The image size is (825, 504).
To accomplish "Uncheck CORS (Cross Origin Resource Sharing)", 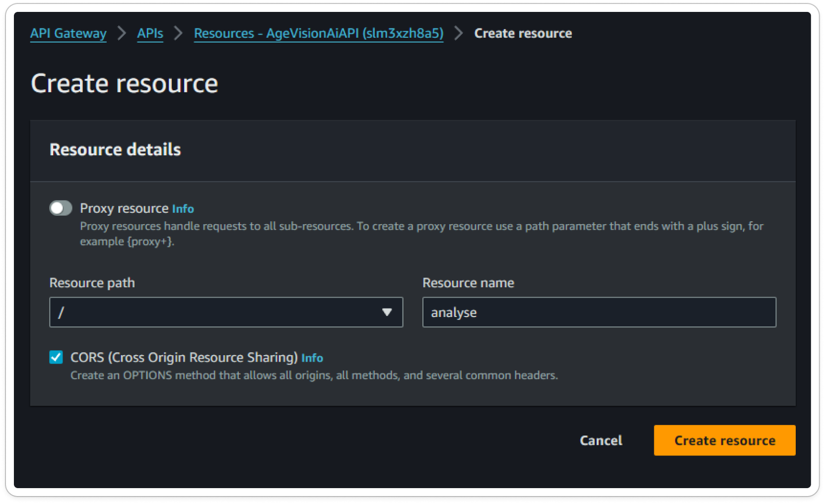I will pos(56,357).
